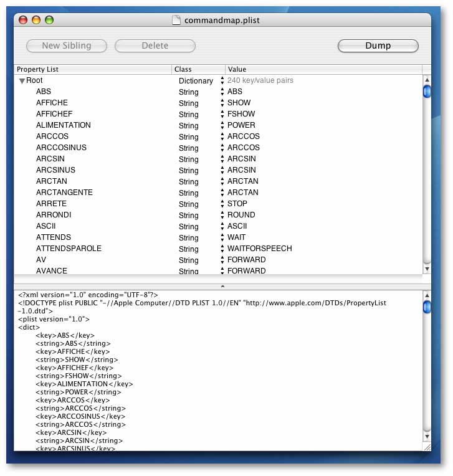
Task: Click the Class column header
Action: click(x=198, y=69)
